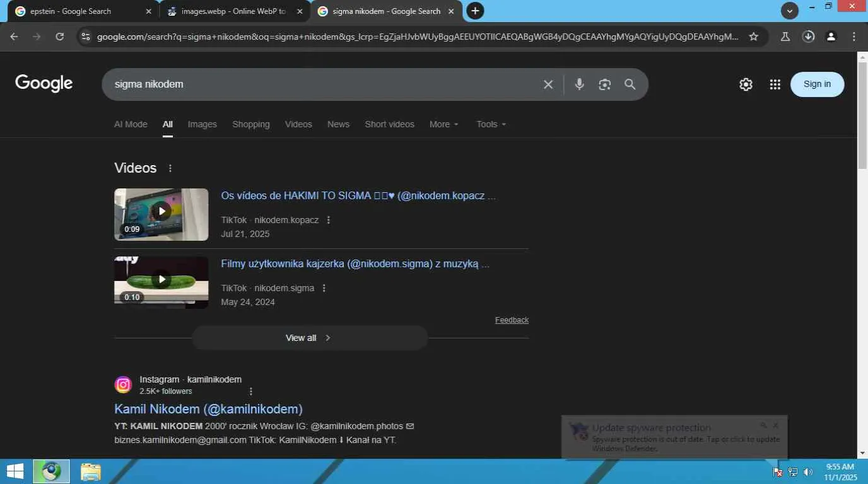Image resolution: width=868 pixels, height=484 pixels.
Task: Close the sigma nikodem tab
Action: point(452,11)
